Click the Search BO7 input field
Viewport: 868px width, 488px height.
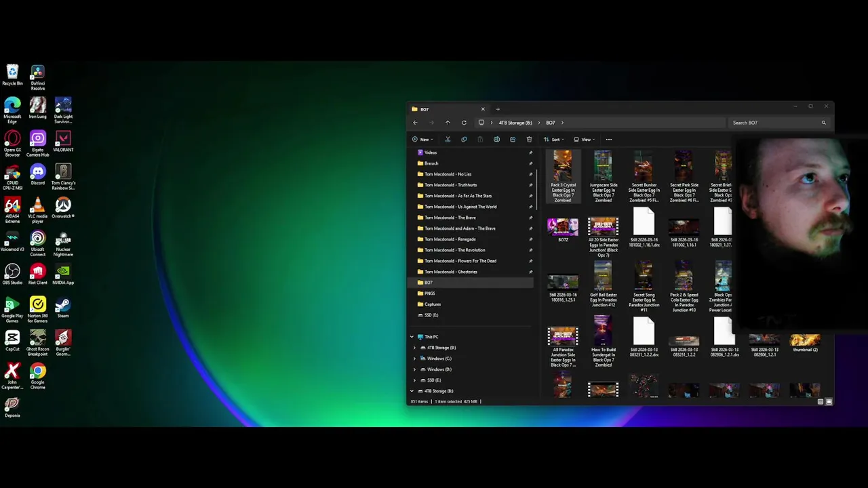(778, 123)
